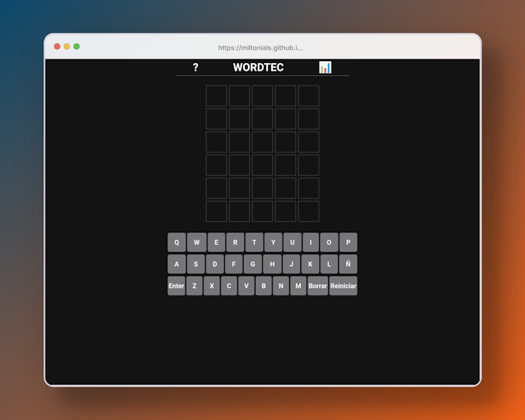Tap the U key
The height and width of the screenshot is (420, 525).
pos(293,242)
